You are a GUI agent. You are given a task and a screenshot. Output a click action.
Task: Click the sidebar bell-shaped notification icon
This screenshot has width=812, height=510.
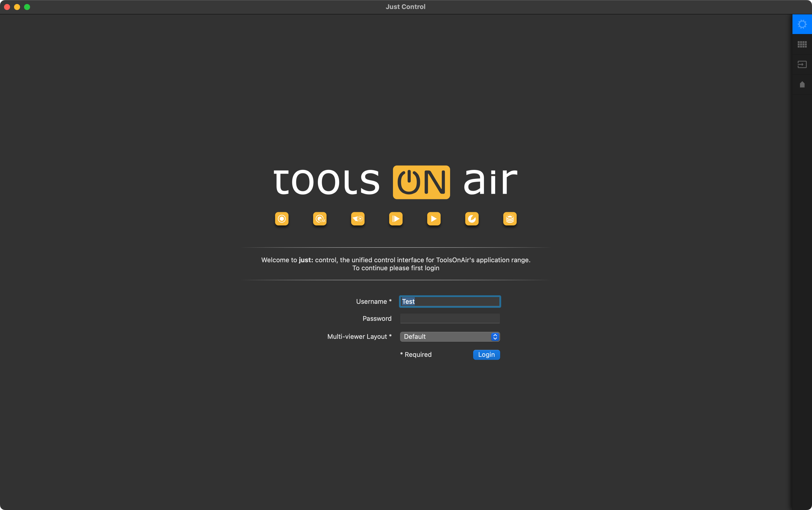[802, 85]
